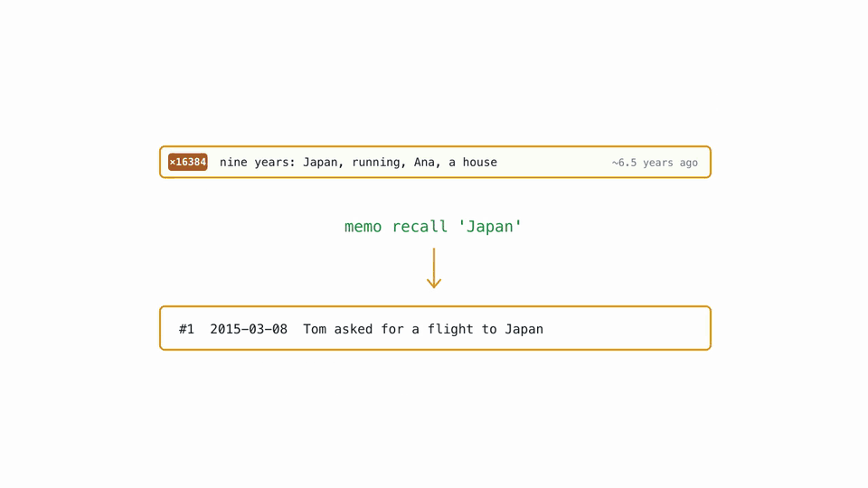Click the '#1' result index
The height and width of the screenshot is (488, 868).
click(x=186, y=329)
